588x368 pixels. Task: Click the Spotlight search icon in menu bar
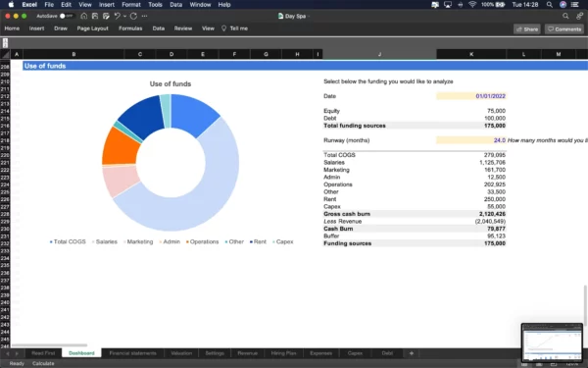[x=550, y=5]
